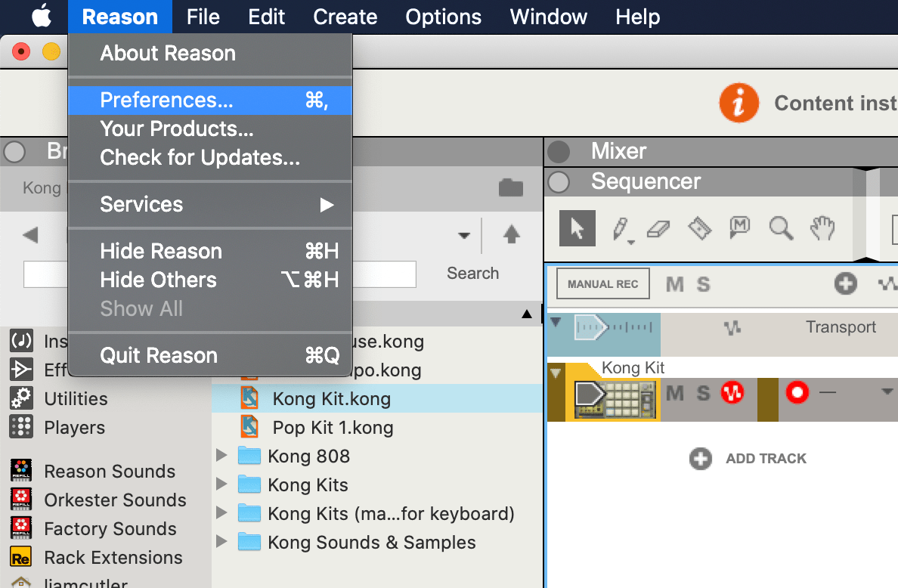Choose Preferences... from Reason menu

pos(210,101)
